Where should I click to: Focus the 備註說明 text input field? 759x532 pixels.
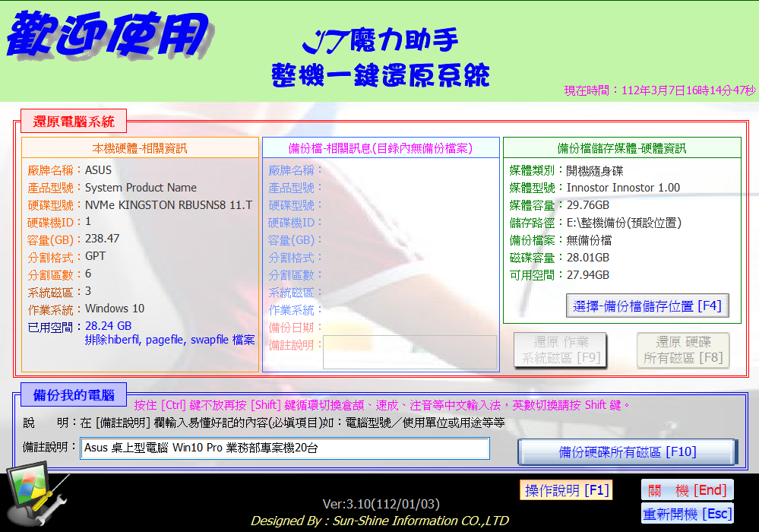pyautogui.click(x=285, y=448)
